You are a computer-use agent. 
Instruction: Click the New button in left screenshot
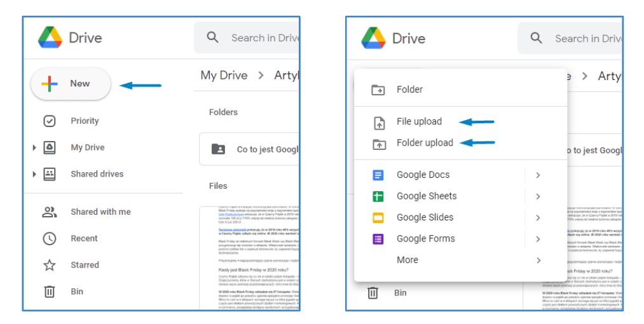[71, 84]
